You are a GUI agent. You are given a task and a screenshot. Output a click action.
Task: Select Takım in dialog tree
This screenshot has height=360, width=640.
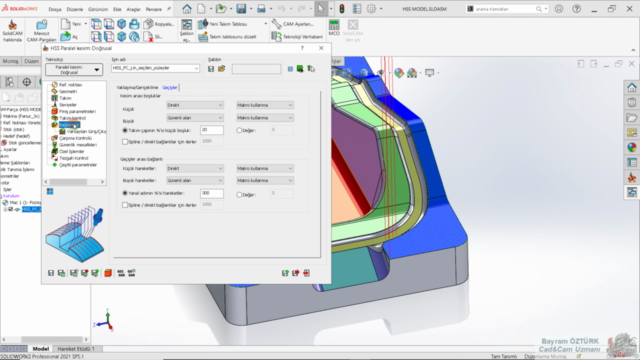pyautogui.click(x=65, y=98)
